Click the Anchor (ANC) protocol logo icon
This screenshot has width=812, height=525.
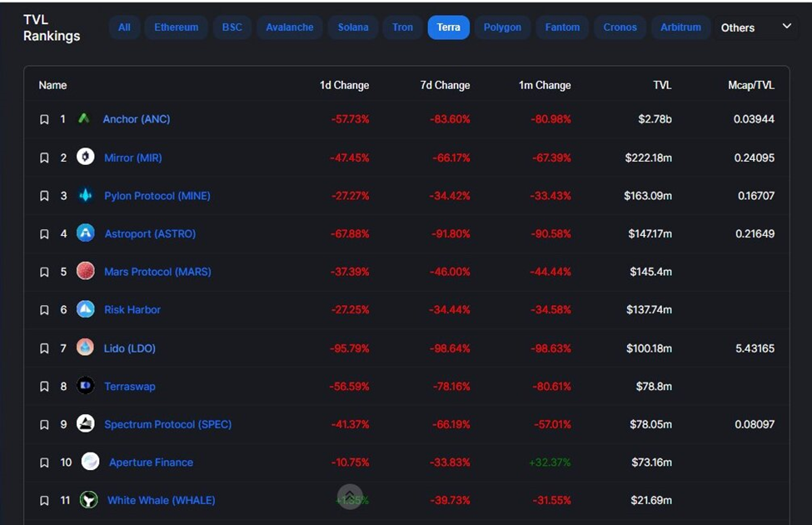(83, 119)
